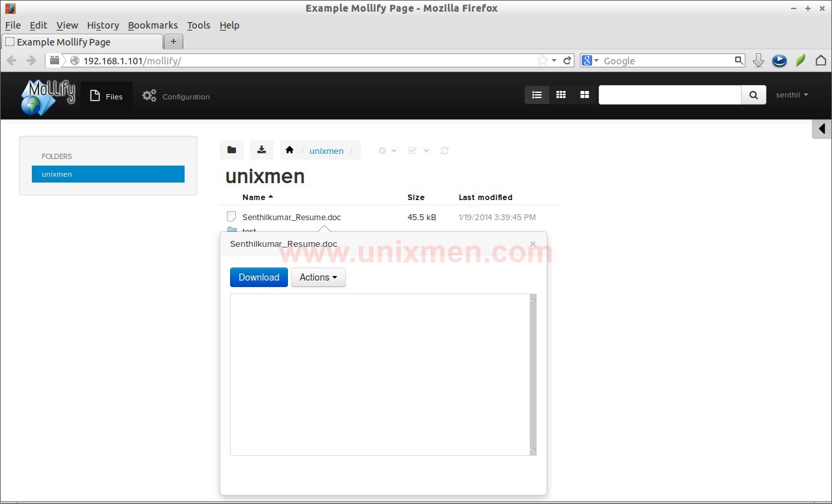The height and width of the screenshot is (504, 832).
Task: Open the senthil user dropdown
Action: (792, 95)
